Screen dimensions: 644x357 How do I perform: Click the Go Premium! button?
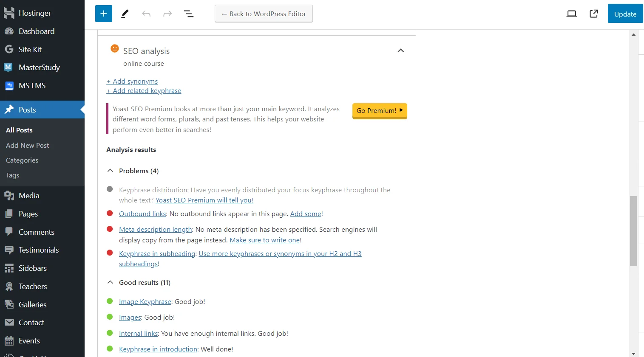(380, 111)
